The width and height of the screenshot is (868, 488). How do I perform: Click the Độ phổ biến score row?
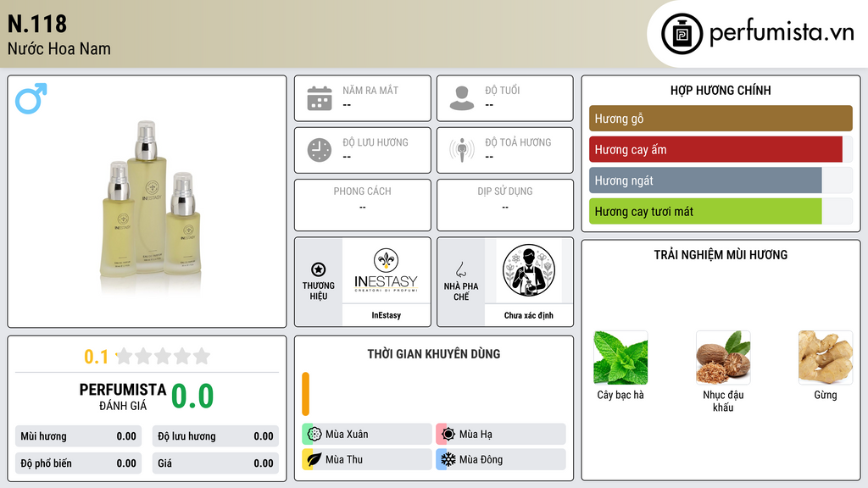pyautogui.click(x=79, y=463)
